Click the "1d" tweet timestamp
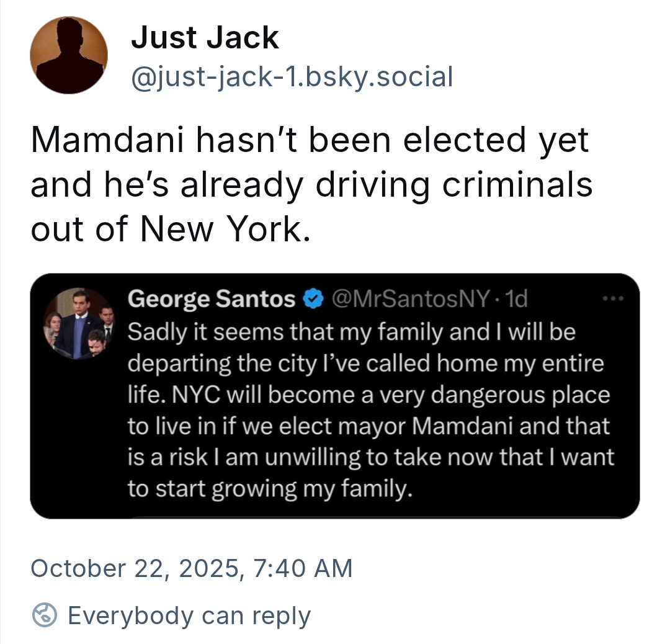 tap(516, 300)
